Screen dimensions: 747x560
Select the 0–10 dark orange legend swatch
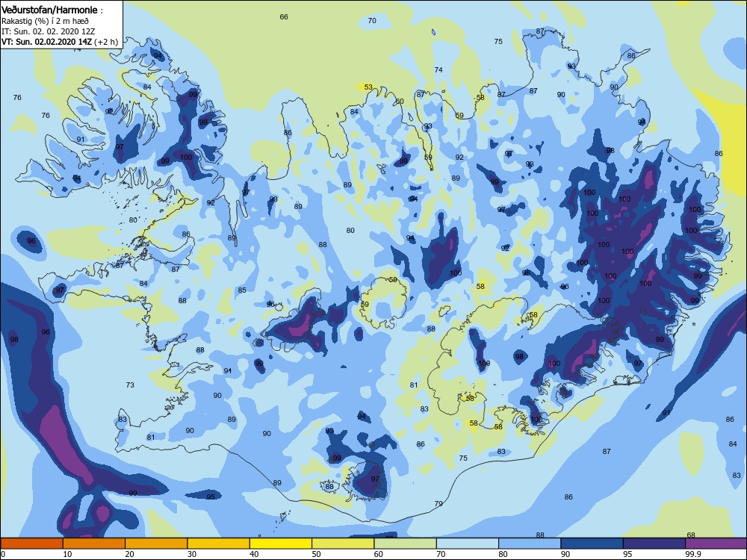coord(31,544)
